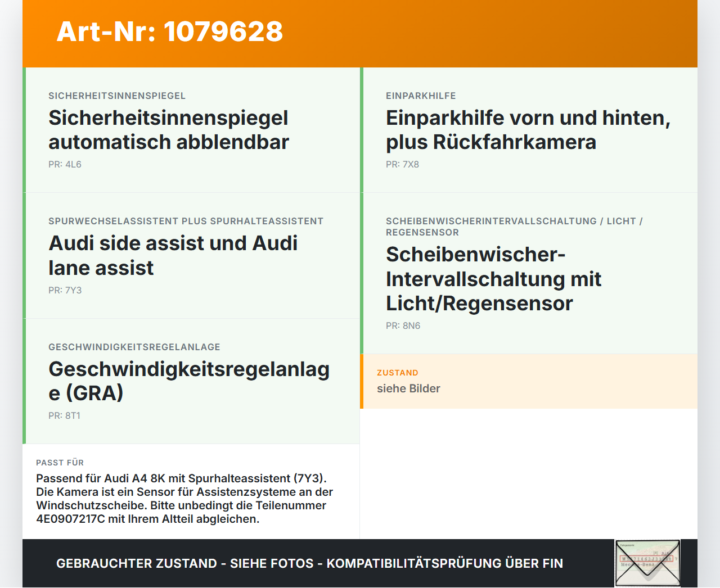Click the 'siehe Bilder' condition text
720x588 pixels.
pyautogui.click(x=408, y=388)
